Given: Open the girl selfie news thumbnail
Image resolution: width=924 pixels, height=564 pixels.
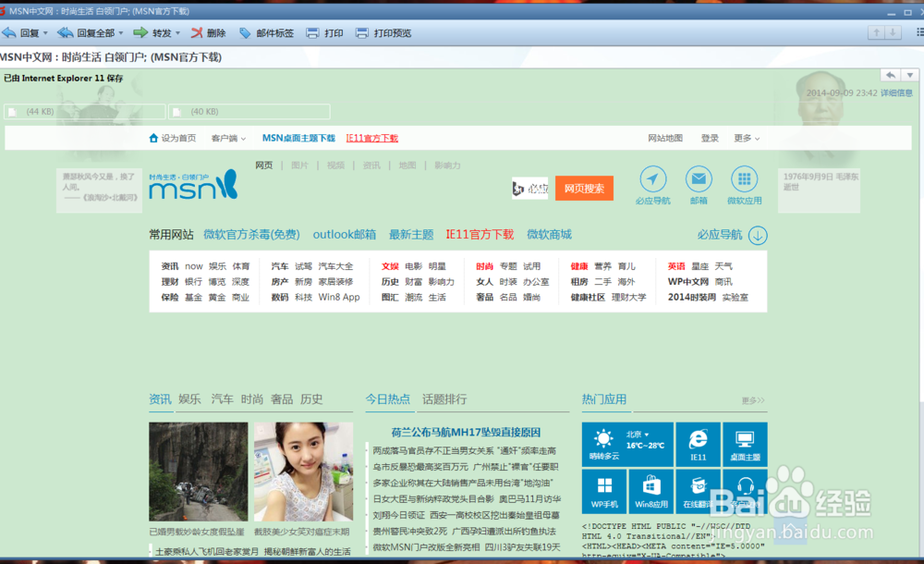Looking at the screenshot, I should 303,472.
